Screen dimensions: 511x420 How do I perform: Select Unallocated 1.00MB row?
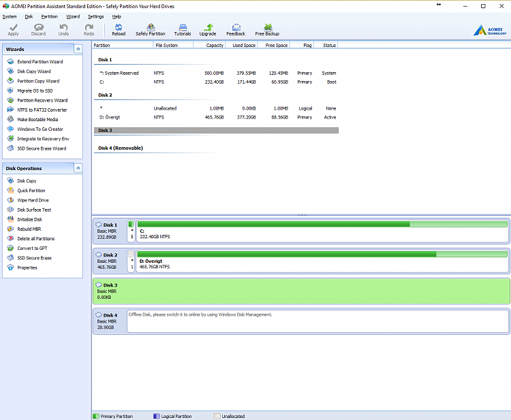click(217, 108)
